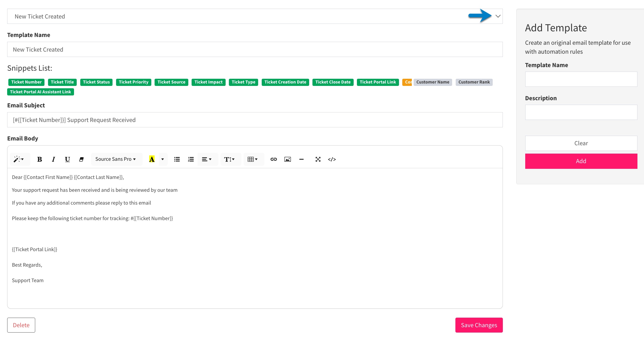
Task: Toggle bold formatting
Action: [39, 159]
